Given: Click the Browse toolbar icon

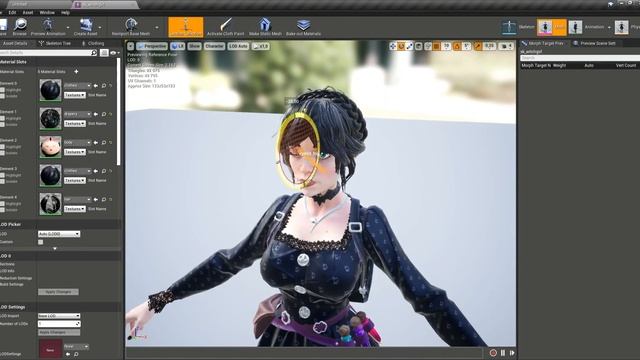Looking at the screenshot, I should (x=20, y=25).
